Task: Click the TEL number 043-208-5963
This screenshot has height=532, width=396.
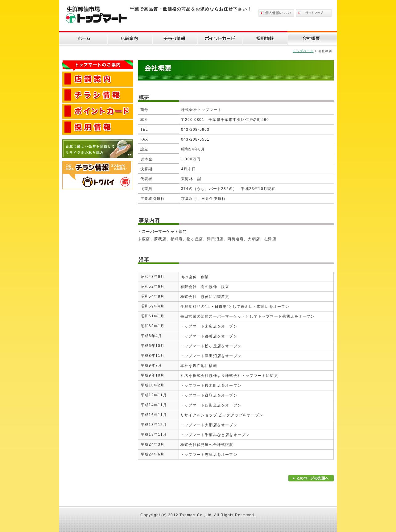Action: click(195, 130)
